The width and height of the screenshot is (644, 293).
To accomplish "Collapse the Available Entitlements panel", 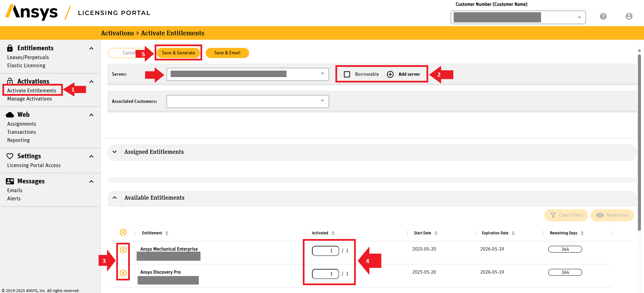I will tap(115, 198).
